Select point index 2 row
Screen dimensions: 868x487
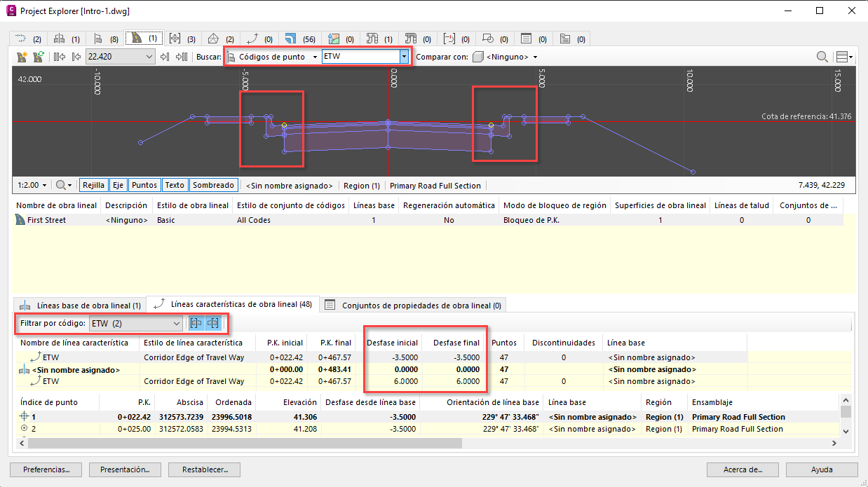(x=428, y=429)
